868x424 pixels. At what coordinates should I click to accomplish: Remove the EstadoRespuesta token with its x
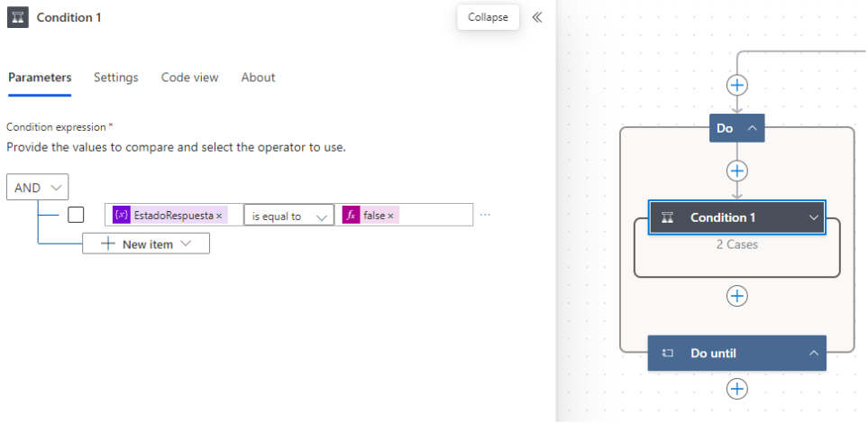coord(219,217)
